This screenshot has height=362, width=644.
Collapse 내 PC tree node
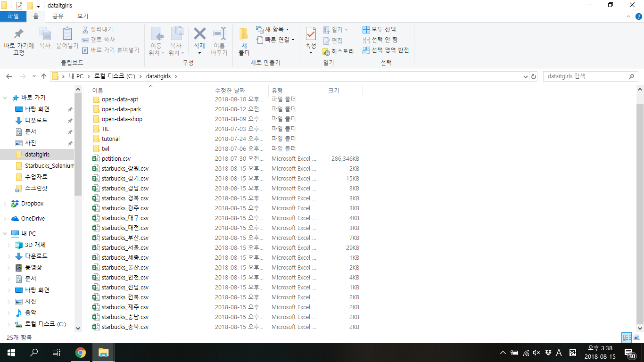click(5, 234)
